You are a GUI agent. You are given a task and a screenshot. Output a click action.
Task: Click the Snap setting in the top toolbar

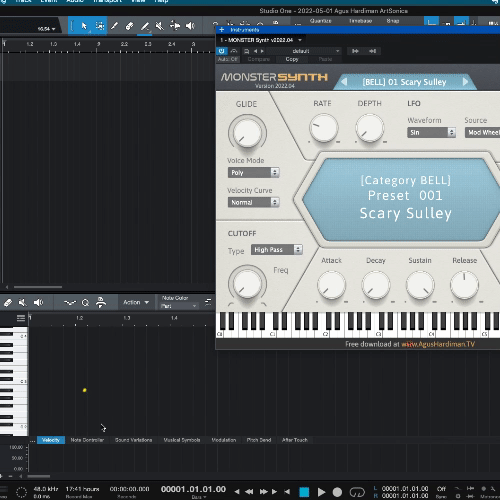coord(393,21)
